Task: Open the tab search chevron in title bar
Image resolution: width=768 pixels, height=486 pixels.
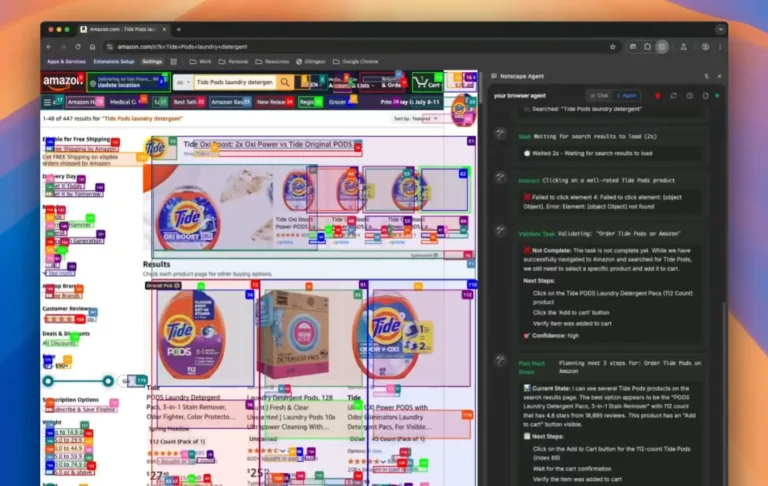Action: click(x=720, y=29)
